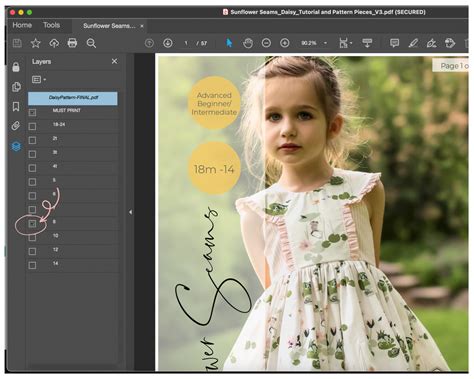
Task: Switch to the Home tab
Action: pos(22,25)
